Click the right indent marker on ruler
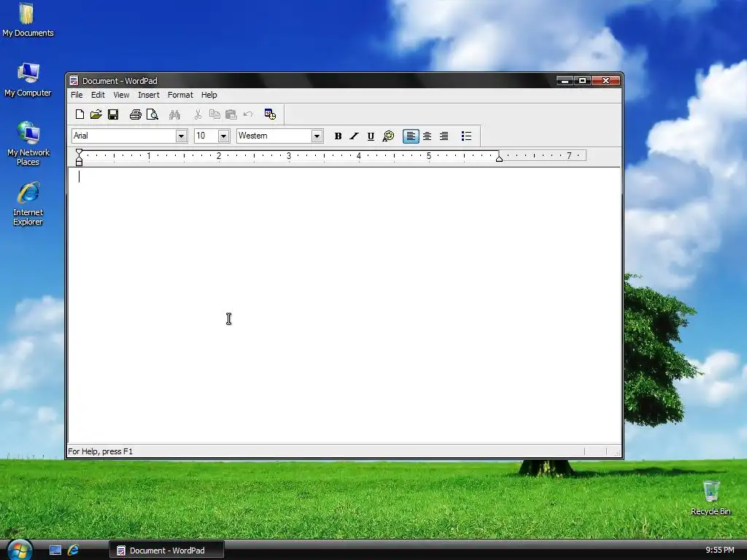Viewport: 747px width, 560px height. coord(499,158)
